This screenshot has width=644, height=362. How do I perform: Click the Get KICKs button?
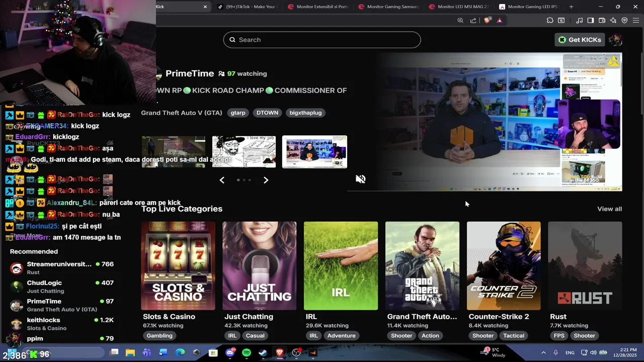pyautogui.click(x=580, y=40)
